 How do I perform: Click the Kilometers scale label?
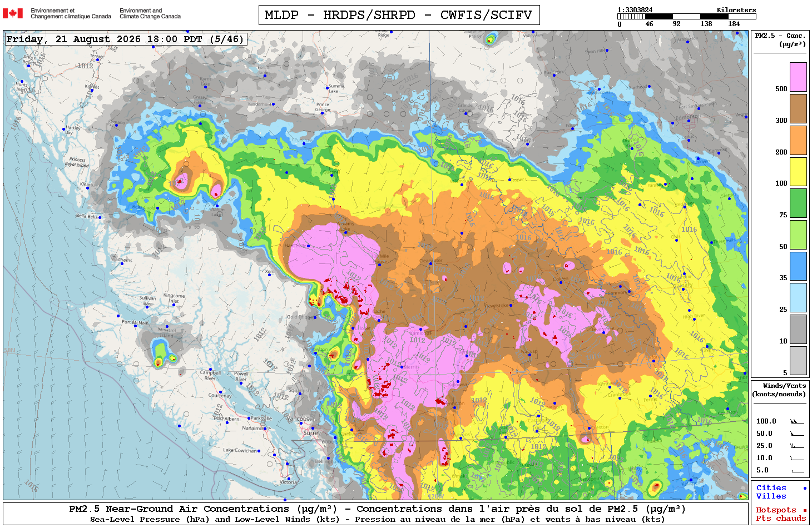coord(736,10)
